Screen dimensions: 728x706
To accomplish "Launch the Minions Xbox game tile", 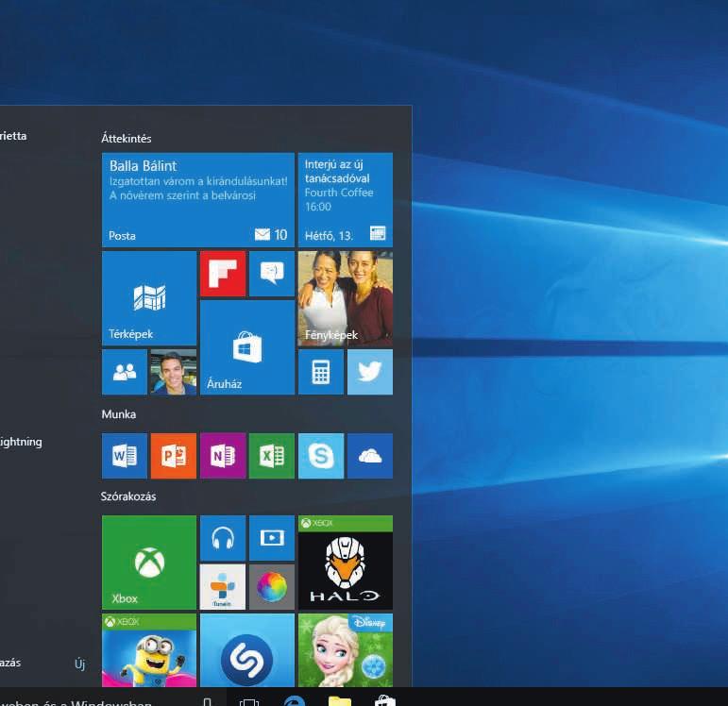I will pyautogui.click(x=149, y=649).
